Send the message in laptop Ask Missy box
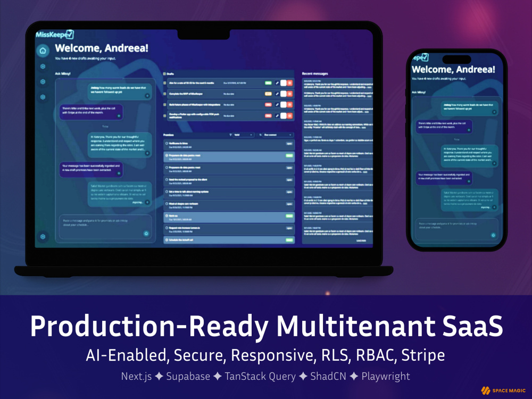 click(146, 234)
